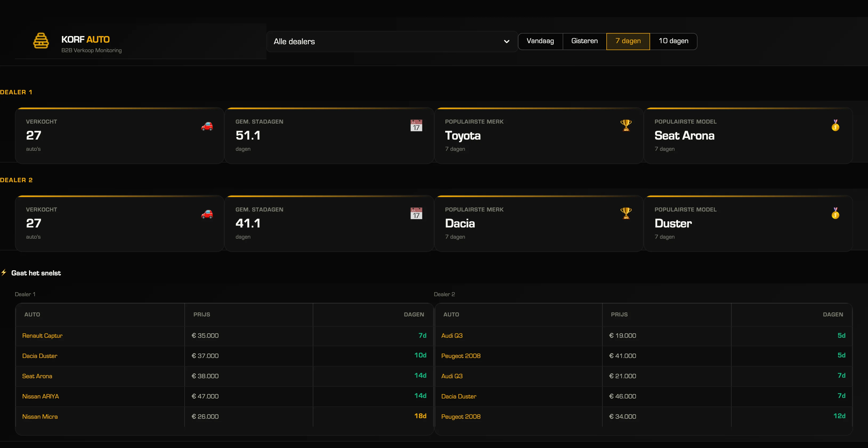Open the Renault Captur listing
This screenshot has height=448, width=868.
click(x=42, y=336)
